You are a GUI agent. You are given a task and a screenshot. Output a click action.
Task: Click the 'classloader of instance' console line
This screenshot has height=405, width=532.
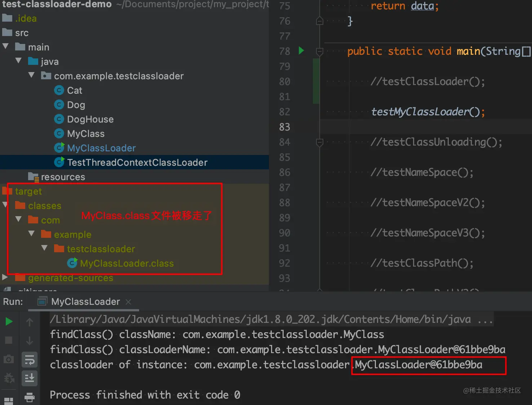click(266, 365)
